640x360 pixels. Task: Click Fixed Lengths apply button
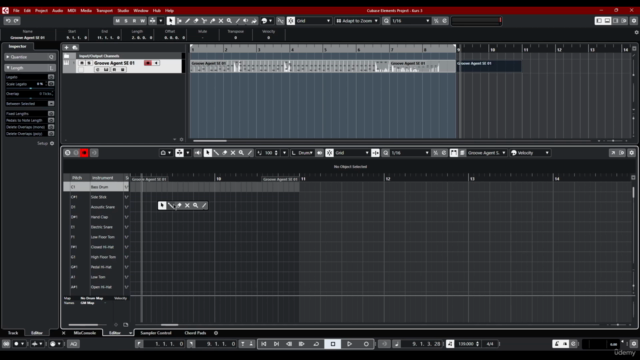(51, 114)
